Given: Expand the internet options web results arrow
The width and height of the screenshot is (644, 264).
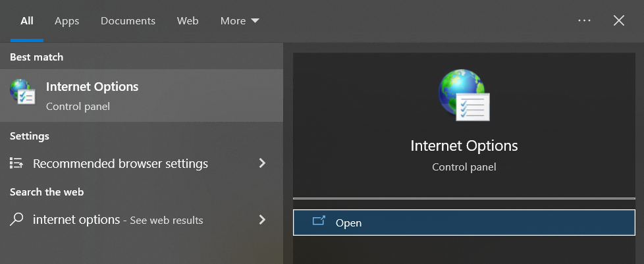Looking at the screenshot, I should point(262,220).
